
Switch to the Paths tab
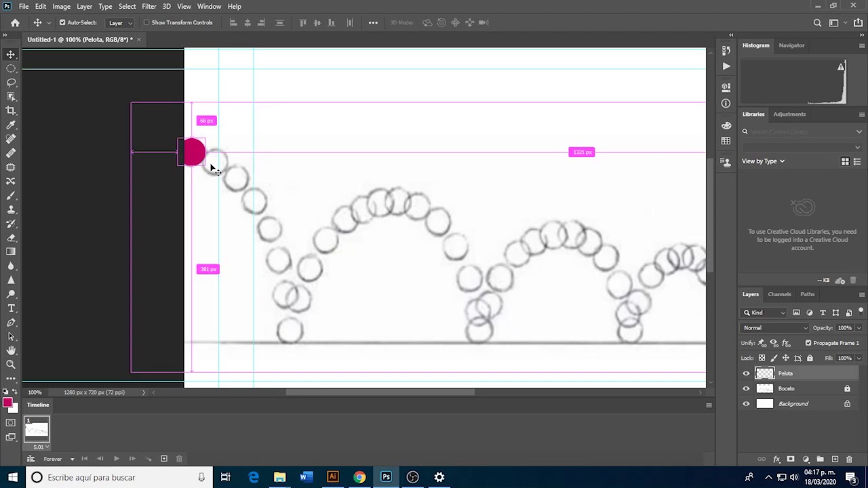[x=807, y=294]
